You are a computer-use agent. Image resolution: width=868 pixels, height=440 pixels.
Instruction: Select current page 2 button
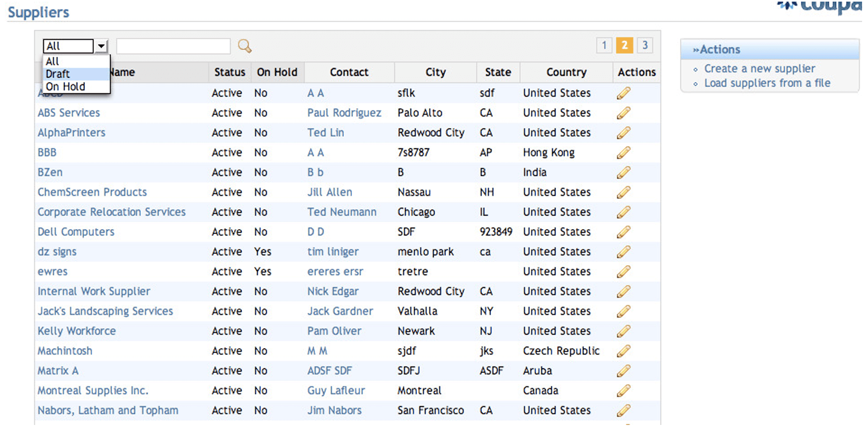click(x=625, y=46)
